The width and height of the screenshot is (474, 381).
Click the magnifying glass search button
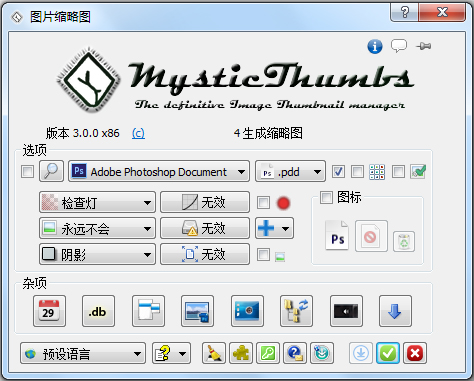pyautogui.click(x=51, y=172)
